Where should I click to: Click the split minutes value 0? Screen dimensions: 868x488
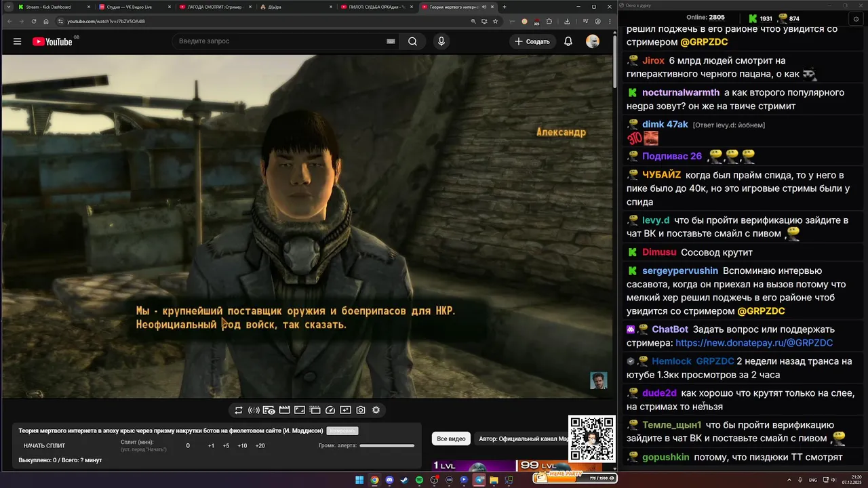tap(188, 446)
